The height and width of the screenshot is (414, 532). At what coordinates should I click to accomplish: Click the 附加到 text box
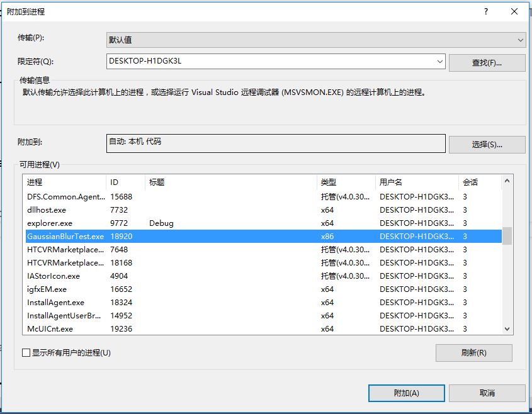point(276,143)
